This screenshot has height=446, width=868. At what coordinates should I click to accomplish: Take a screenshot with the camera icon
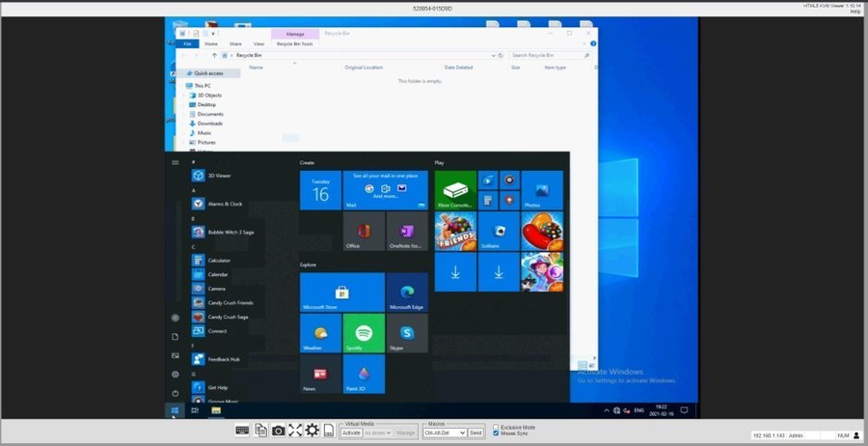point(279,431)
